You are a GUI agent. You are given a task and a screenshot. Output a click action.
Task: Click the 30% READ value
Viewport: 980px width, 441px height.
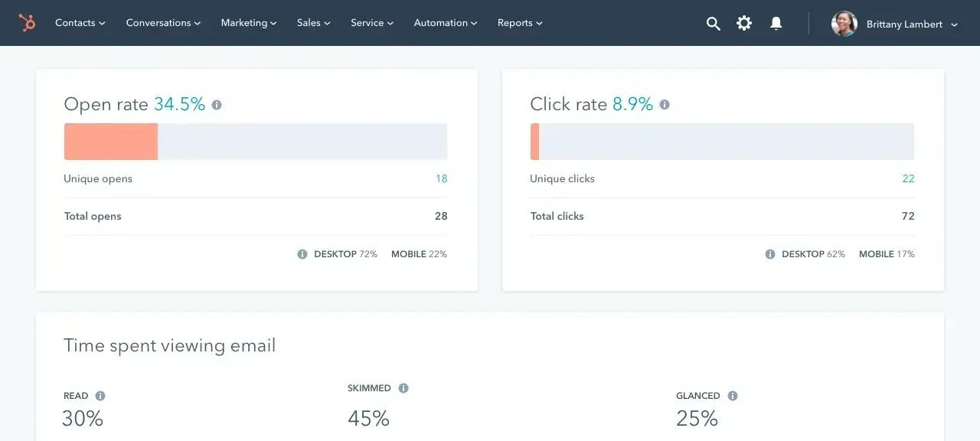[x=83, y=419]
